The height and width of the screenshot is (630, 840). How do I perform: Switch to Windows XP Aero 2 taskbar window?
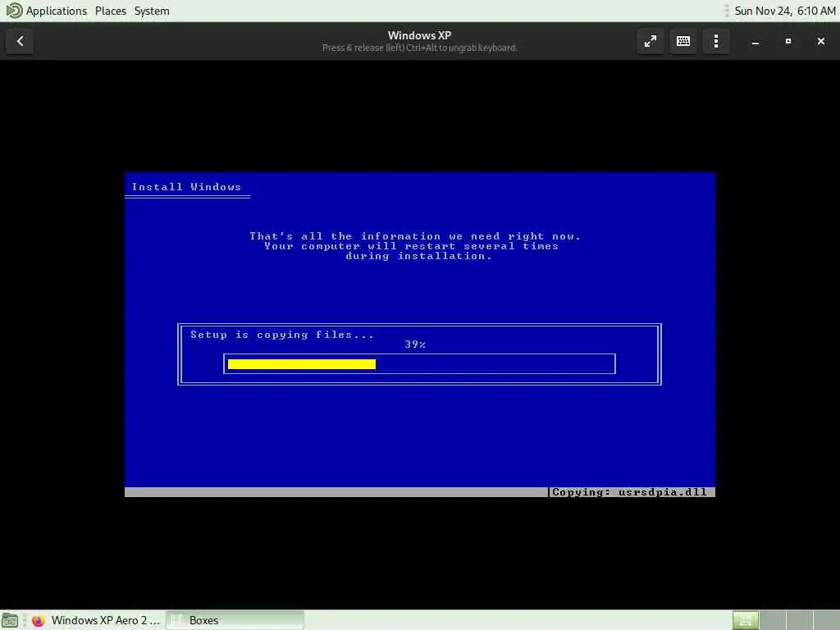(97, 620)
